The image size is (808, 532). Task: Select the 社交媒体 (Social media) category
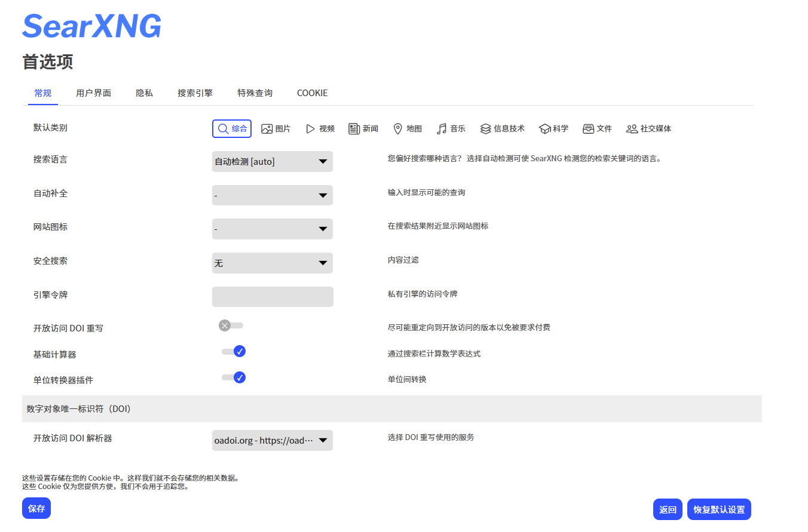pos(649,128)
